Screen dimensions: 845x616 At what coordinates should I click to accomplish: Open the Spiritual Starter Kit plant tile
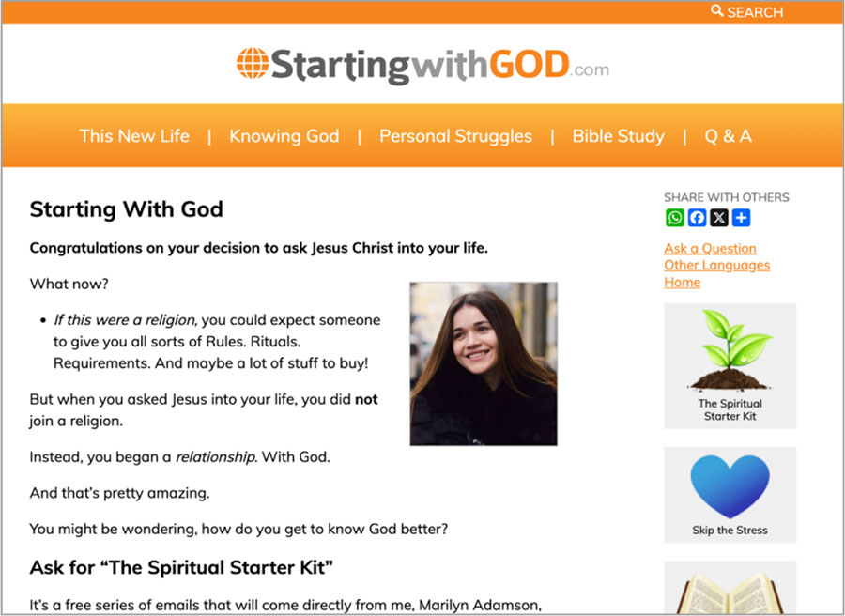[x=730, y=366]
